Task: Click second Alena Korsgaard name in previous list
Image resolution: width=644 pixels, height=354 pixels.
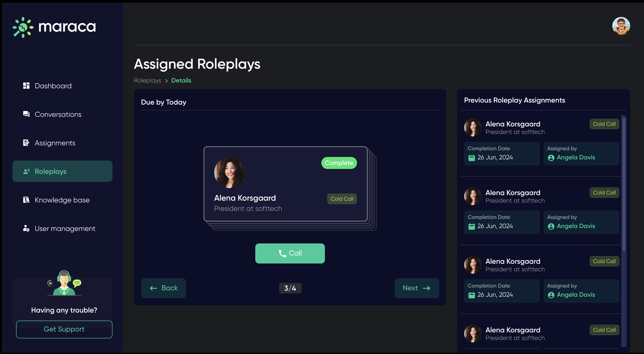Action: (513, 193)
